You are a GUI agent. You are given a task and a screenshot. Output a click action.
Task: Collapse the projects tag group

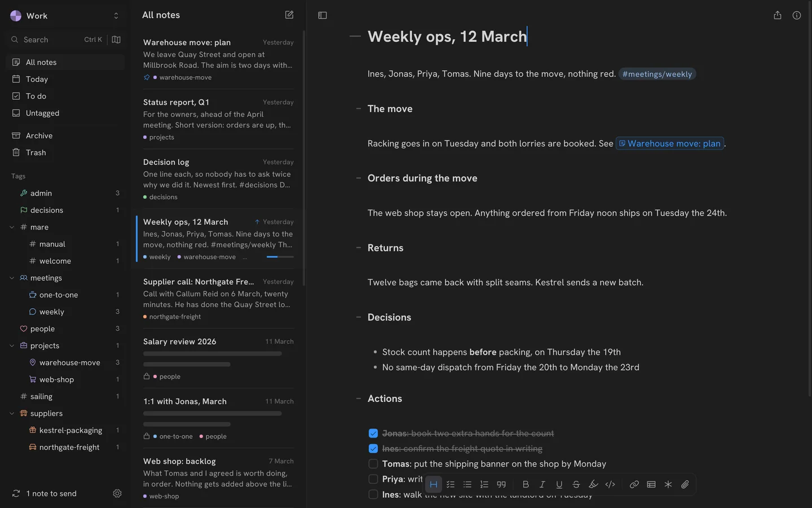coord(12,345)
